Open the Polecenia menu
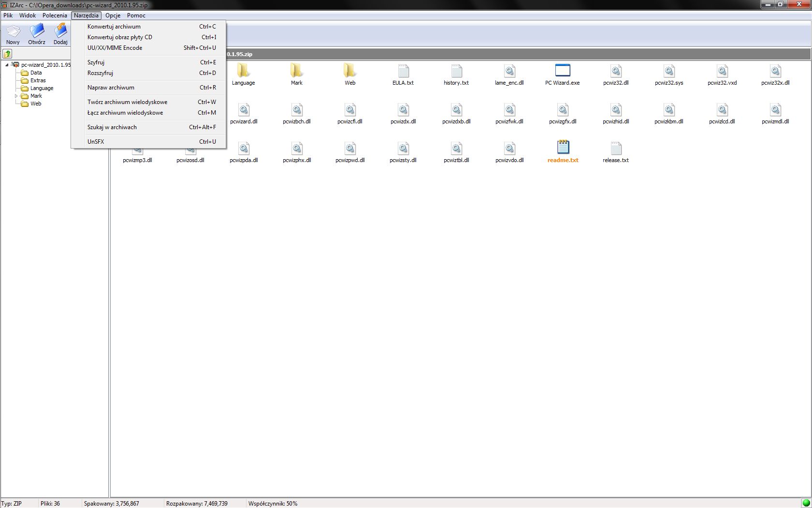This screenshot has height=508, width=812. (55, 15)
